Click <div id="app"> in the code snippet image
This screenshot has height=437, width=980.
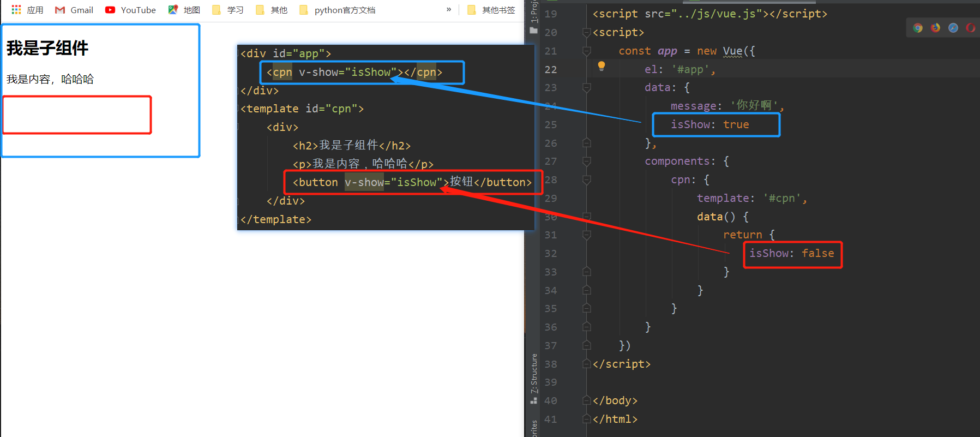coord(286,53)
